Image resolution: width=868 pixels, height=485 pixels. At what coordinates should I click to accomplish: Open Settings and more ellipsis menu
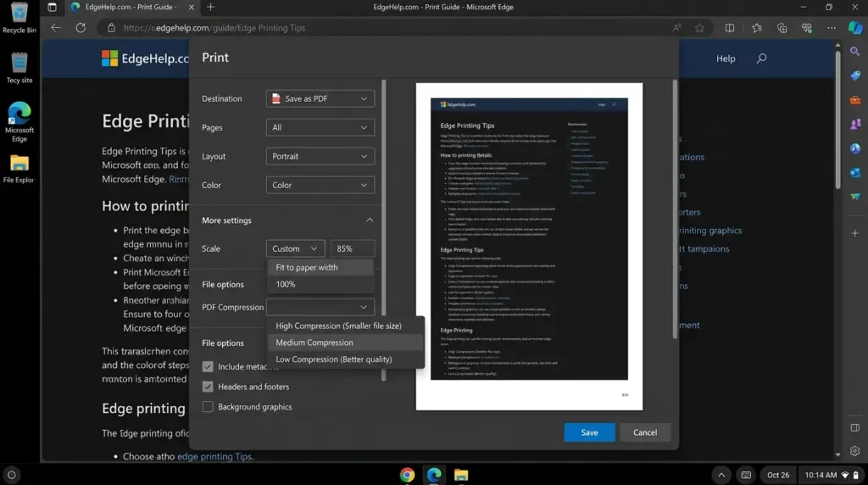click(832, 28)
